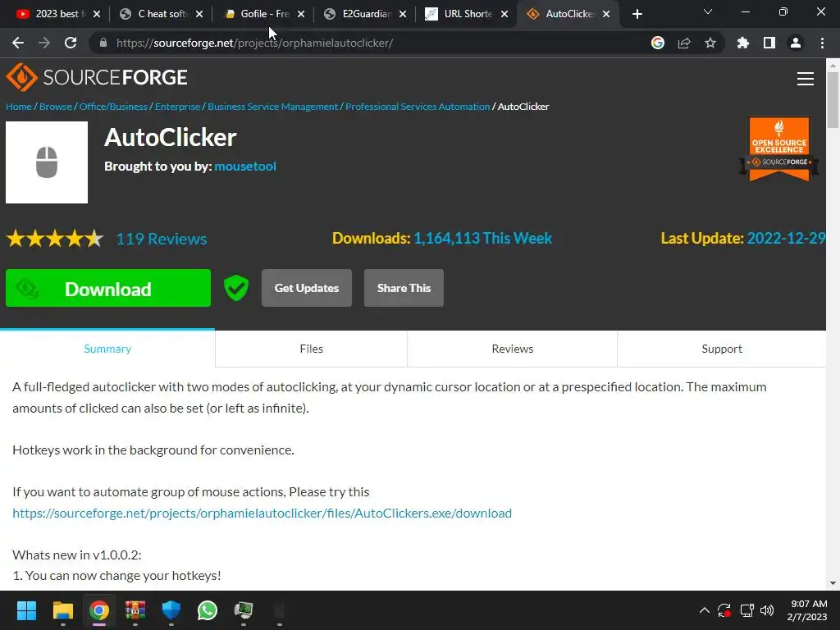Open the Files tab

click(x=311, y=349)
